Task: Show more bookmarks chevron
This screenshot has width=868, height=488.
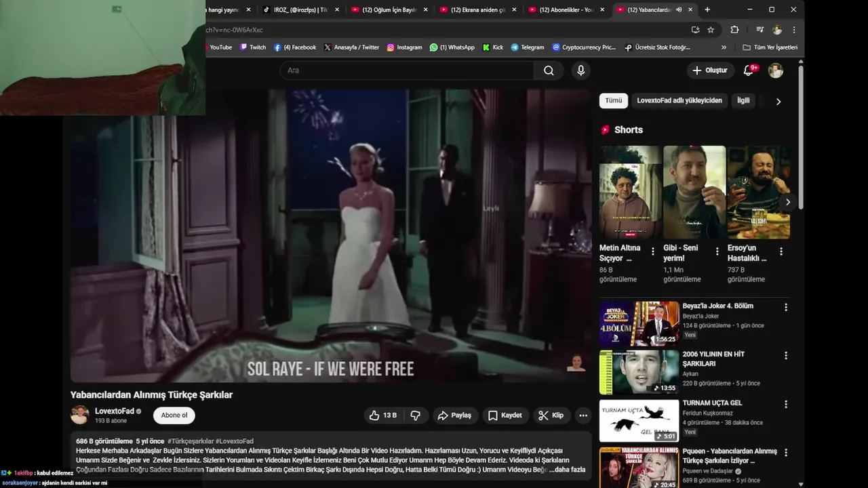Action: (724, 47)
